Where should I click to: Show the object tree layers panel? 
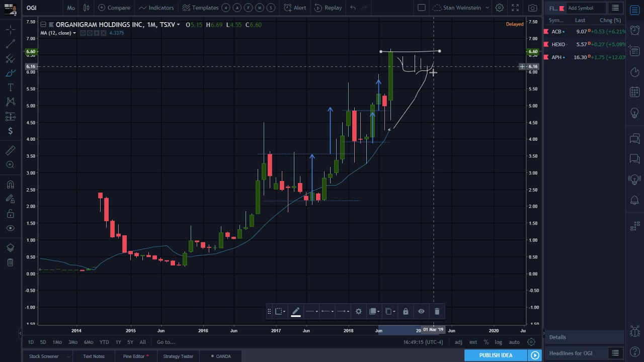[10, 248]
